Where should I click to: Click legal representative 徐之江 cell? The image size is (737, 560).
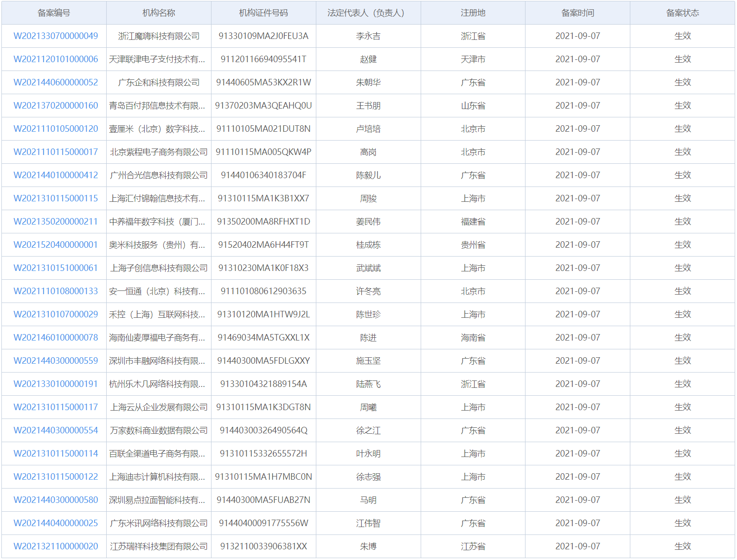click(x=368, y=431)
